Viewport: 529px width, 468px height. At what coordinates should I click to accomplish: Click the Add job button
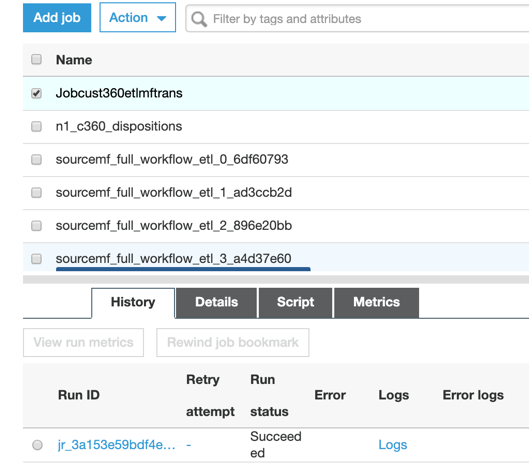tap(57, 18)
